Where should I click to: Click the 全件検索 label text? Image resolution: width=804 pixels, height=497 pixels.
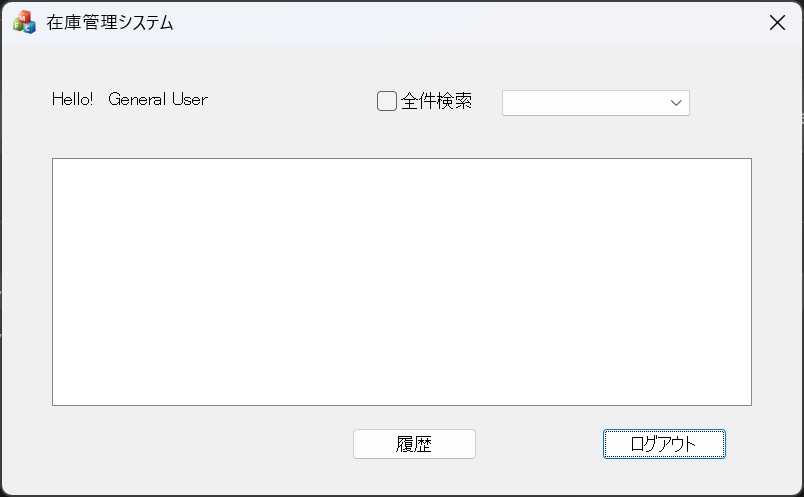tap(436, 101)
